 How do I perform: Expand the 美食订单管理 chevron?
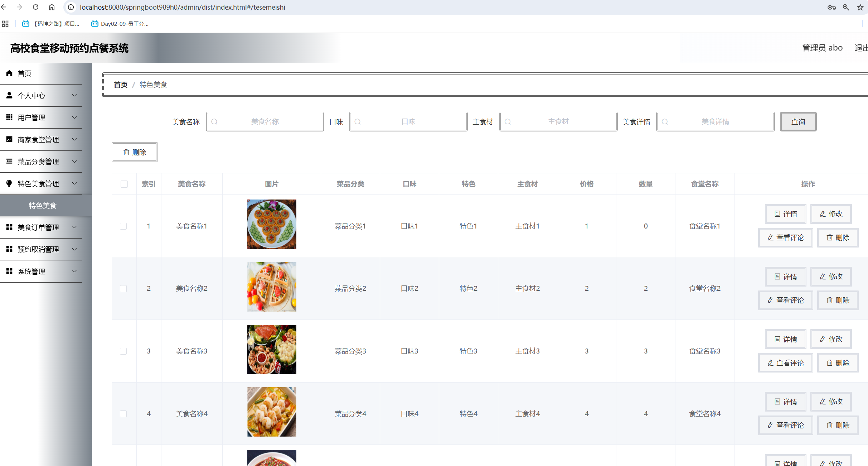[x=74, y=227]
